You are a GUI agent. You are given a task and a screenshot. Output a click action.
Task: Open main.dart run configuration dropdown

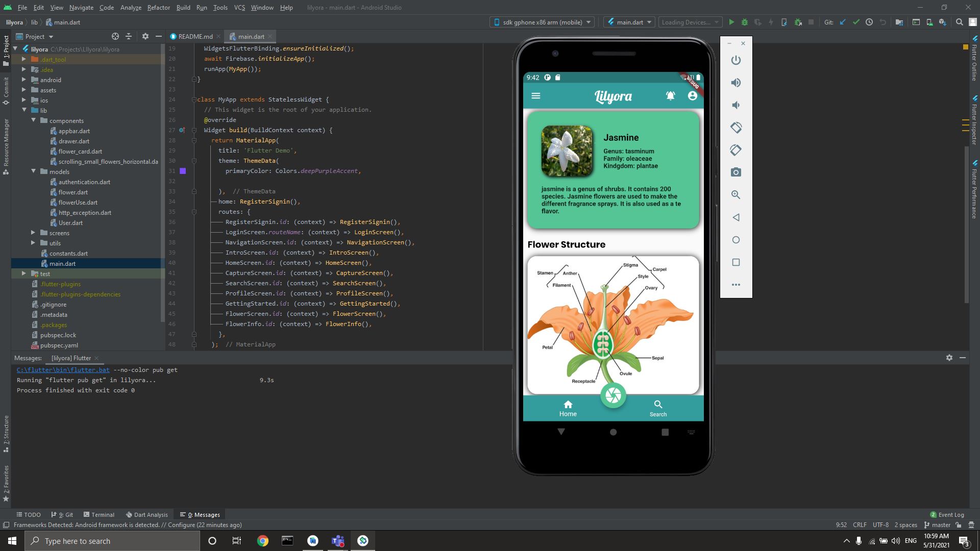629,22
